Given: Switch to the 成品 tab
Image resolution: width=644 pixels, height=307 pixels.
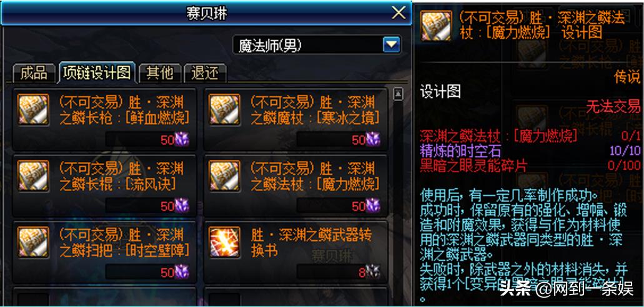Looking at the screenshot, I should [34, 74].
